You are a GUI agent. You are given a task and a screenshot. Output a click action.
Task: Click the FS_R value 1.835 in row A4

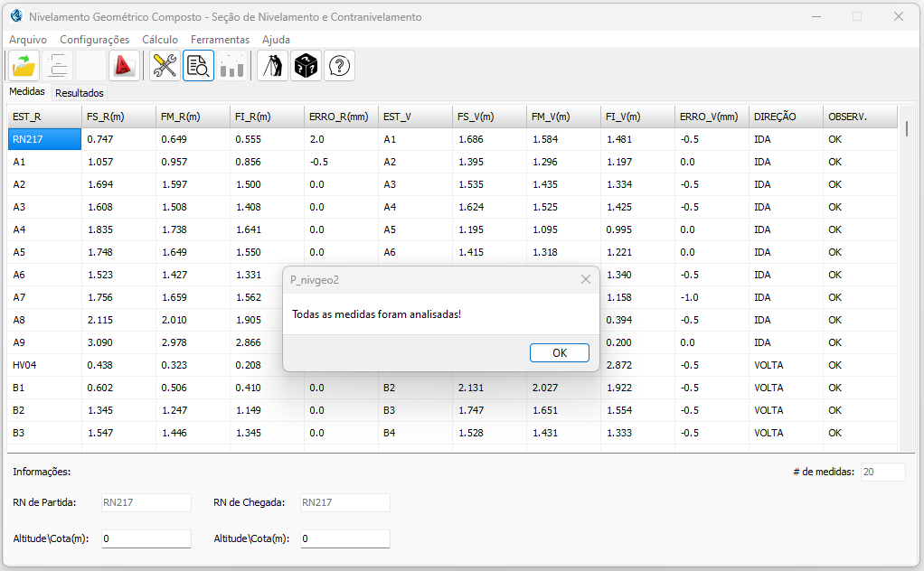[x=118, y=229]
